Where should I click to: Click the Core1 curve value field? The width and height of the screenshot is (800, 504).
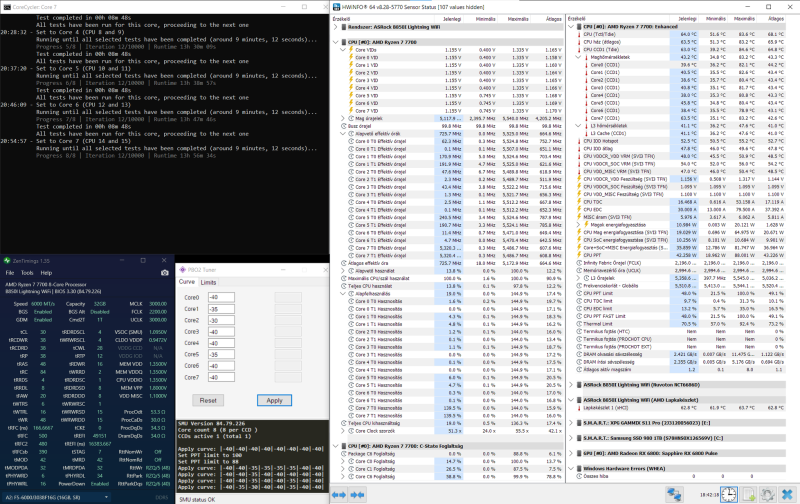(x=221, y=309)
